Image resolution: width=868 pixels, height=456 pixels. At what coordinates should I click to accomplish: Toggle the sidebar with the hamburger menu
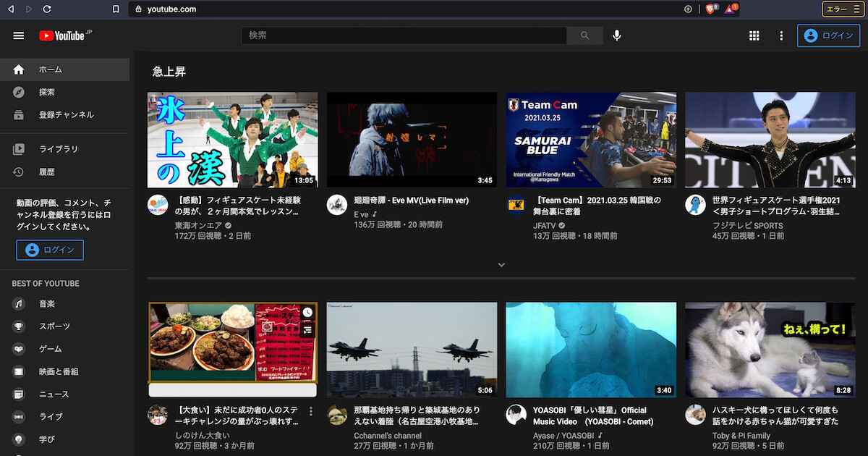[18, 35]
